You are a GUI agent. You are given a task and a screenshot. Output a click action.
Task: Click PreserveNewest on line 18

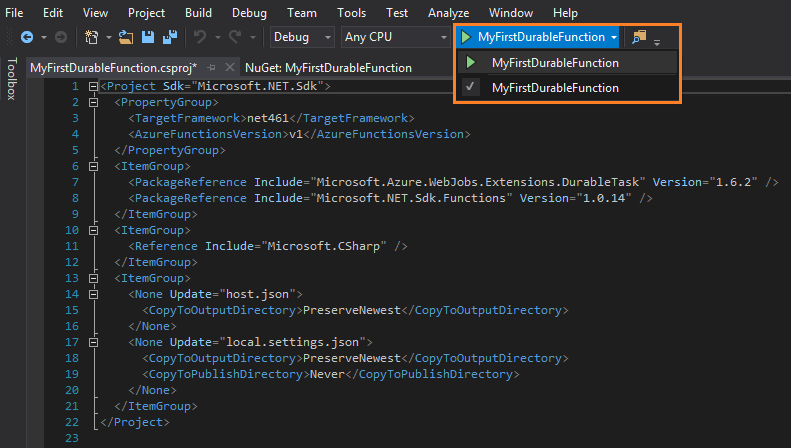point(352,358)
